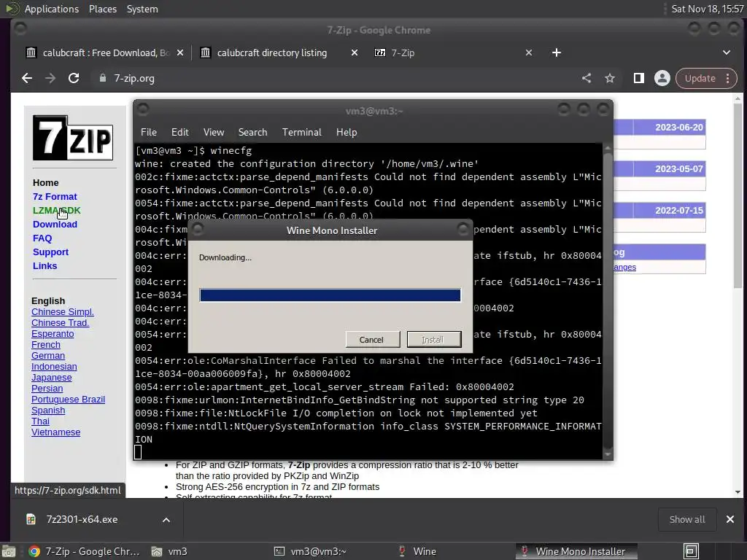This screenshot has width=747, height=560.
Task: Switch to vm3@vm3:~ terminal in taskbar
Action: coord(309,551)
